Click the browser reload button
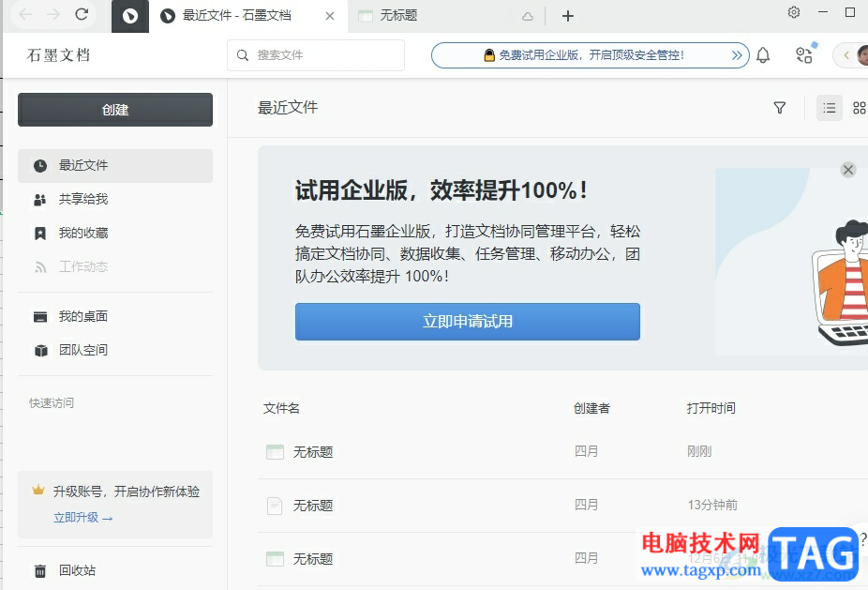This screenshot has width=868, height=590. [x=82, y=14]
